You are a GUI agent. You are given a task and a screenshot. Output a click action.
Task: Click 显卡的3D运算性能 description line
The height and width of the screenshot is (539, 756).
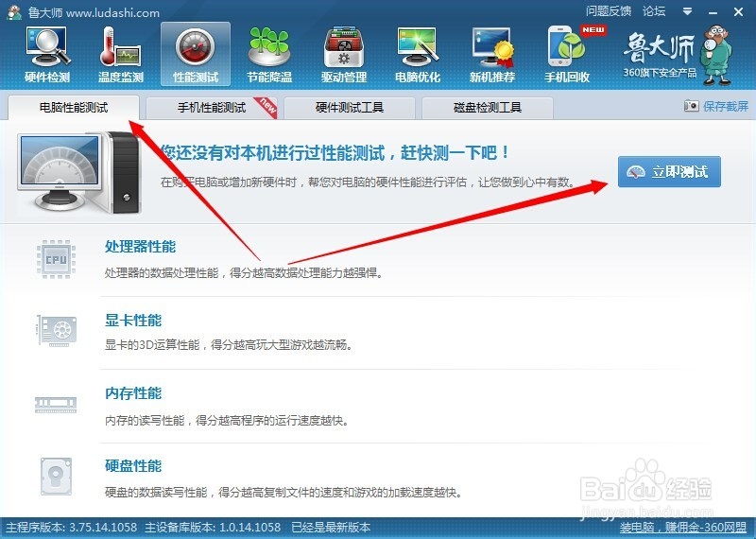pos(229,345)
